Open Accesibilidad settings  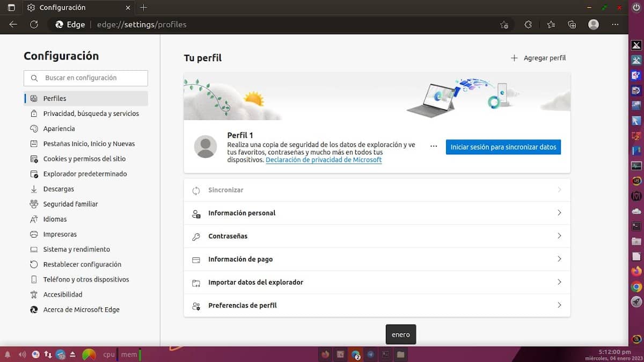(x=86, y=294)
